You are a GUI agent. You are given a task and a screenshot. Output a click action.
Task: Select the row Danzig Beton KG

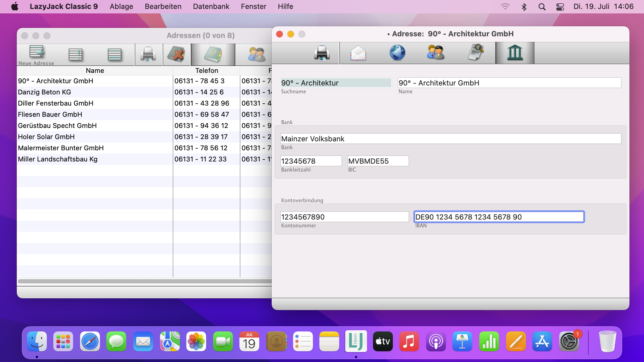(144, 92)
